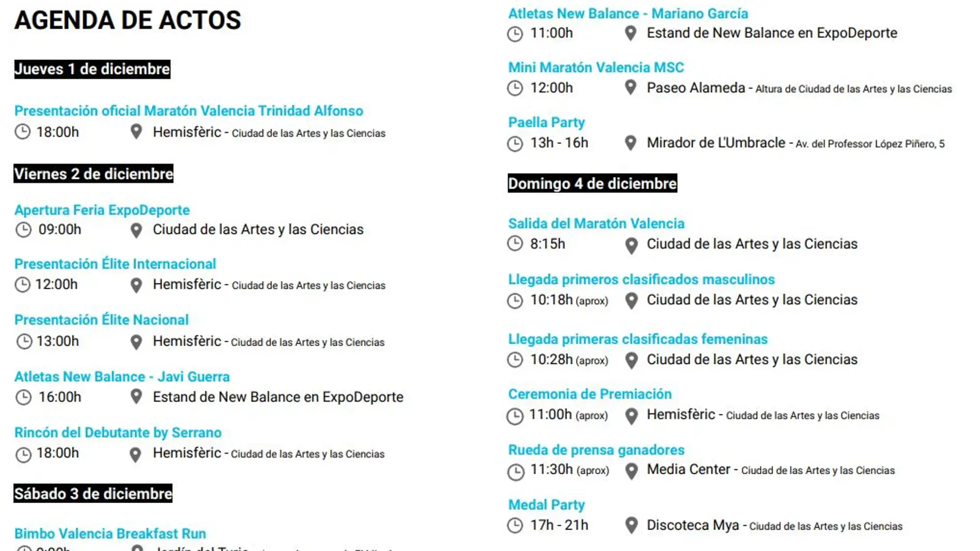Click the location pin in the Salida del Maratón row
This screenshot has height=551, width=980.
tap(631, 245)
